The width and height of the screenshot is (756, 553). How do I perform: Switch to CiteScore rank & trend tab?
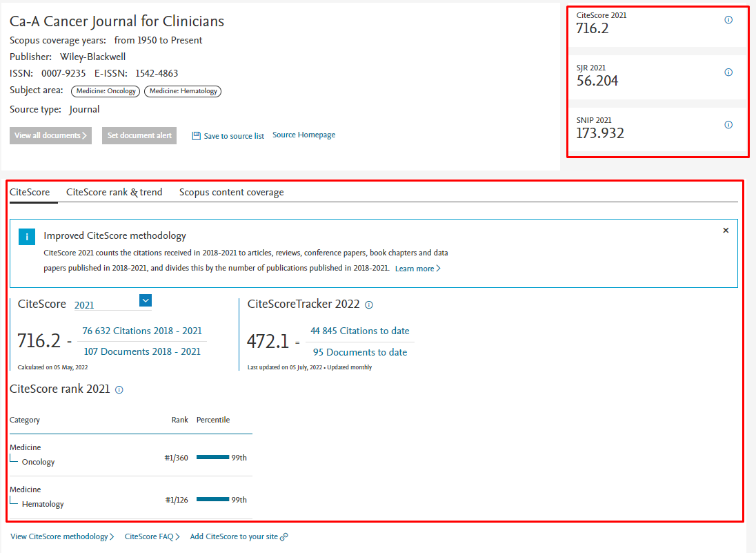pos(114,192)
